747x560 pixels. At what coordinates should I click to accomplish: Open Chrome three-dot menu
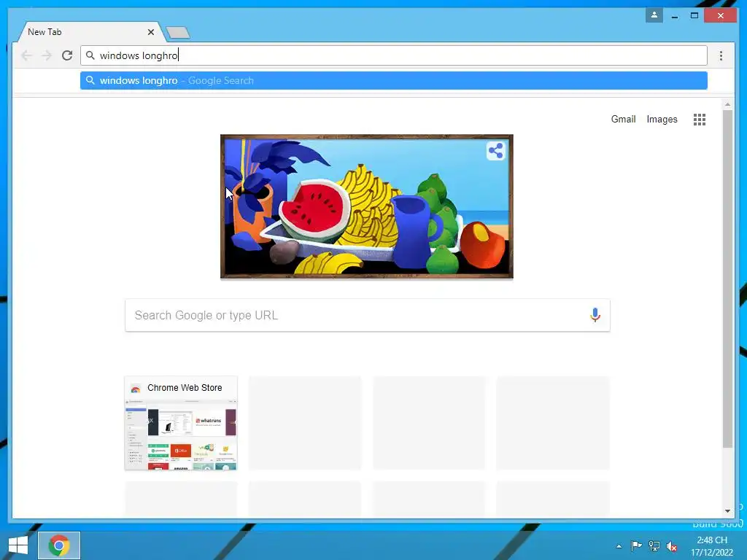click(721, 55)
